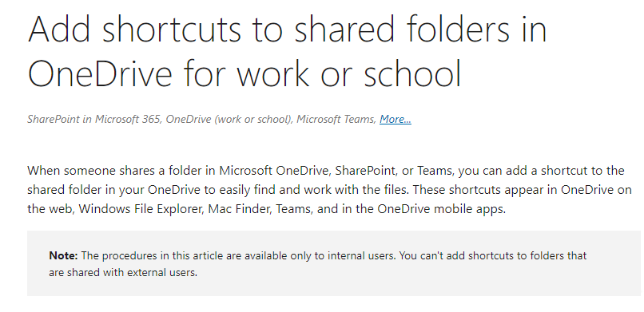Click the 'Add shortcuts to shared folders' heading line
644x312 pixels.
(287, 29)
